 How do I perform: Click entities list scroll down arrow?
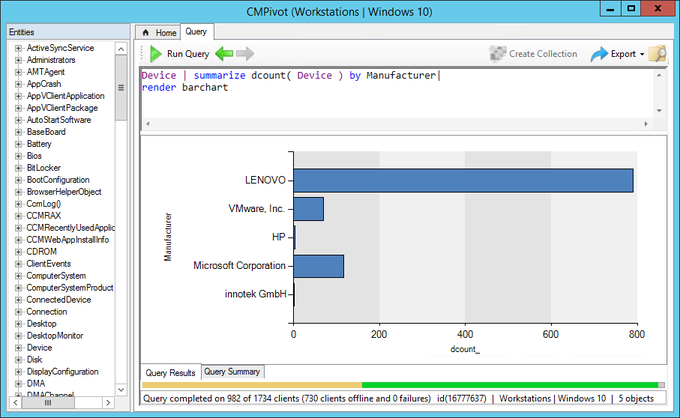(x=121, y=389)
